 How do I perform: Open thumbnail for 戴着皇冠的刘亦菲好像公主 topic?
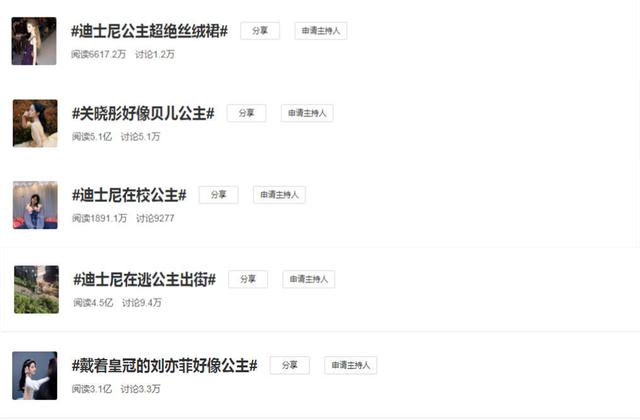tap(35, 376)
